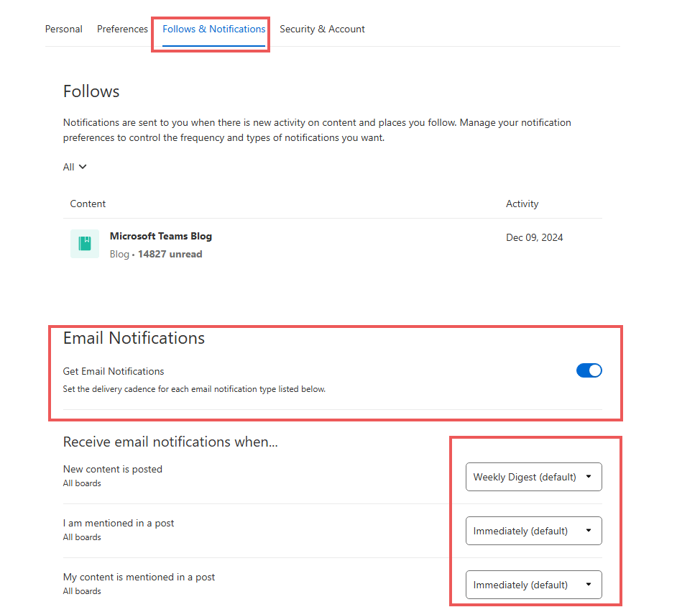Click the Microsoft Teams Blog book icon
Viewport: 700px width, 607px height.
pyautogui.click(x=85, y=244)
